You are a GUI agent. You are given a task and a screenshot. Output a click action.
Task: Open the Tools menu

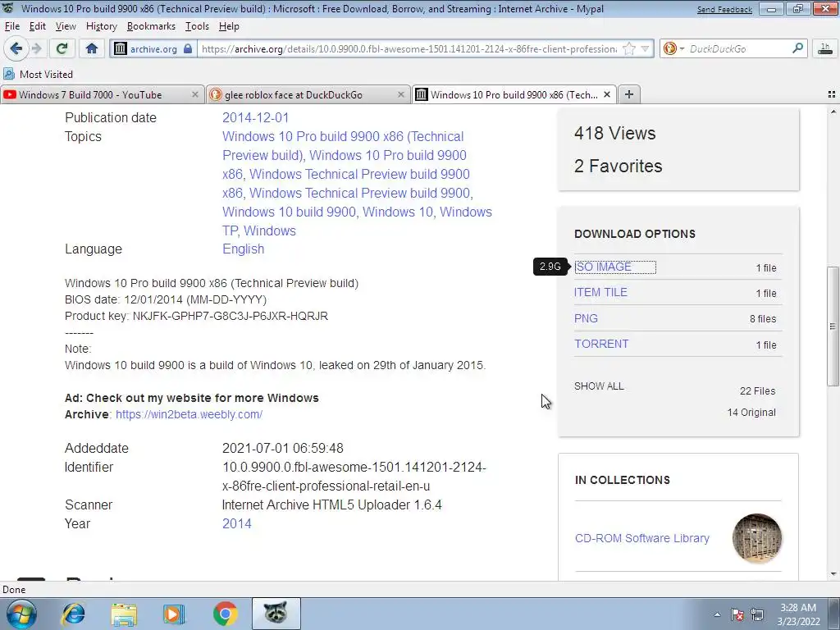pyautogui.click(x=197, y=26)
